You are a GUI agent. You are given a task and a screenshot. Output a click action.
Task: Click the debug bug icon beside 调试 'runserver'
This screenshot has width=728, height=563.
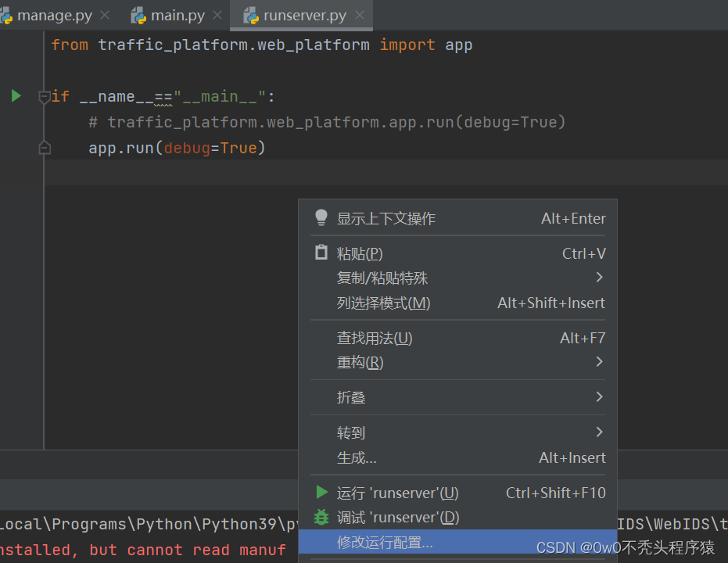coord(321,517)
